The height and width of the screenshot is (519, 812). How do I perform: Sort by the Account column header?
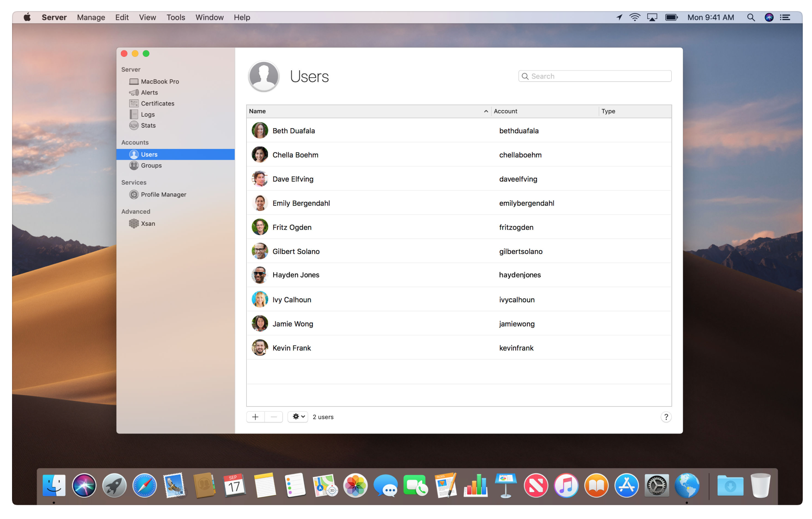tap(545, 111)
